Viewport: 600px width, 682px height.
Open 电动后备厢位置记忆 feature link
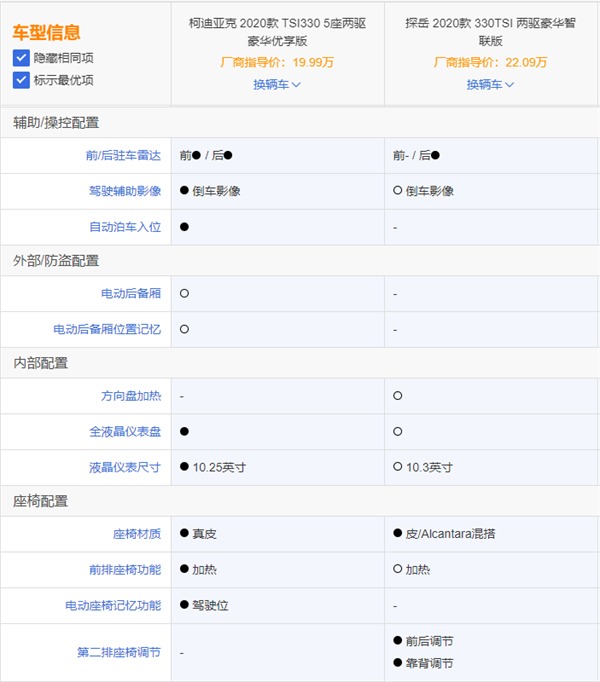click(107, 329)
